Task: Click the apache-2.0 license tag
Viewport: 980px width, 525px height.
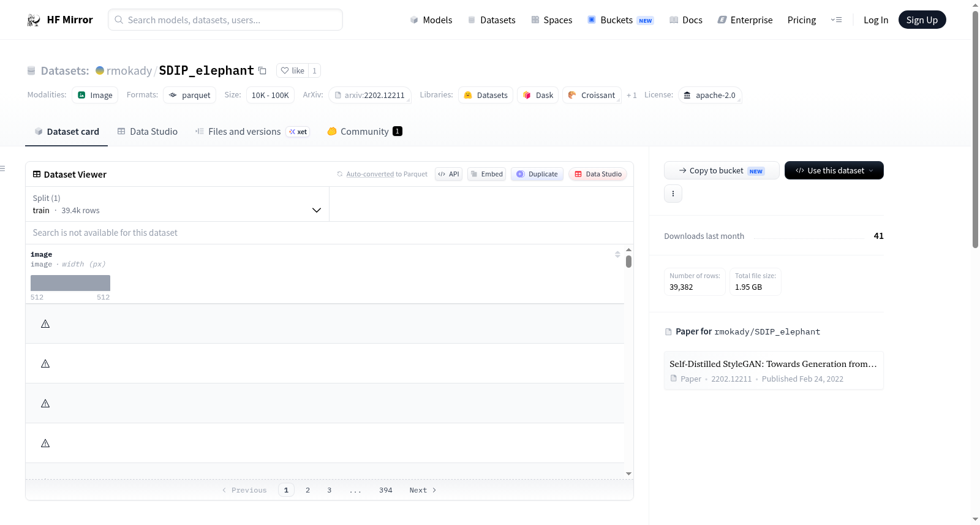Action: tap(710, 95)
